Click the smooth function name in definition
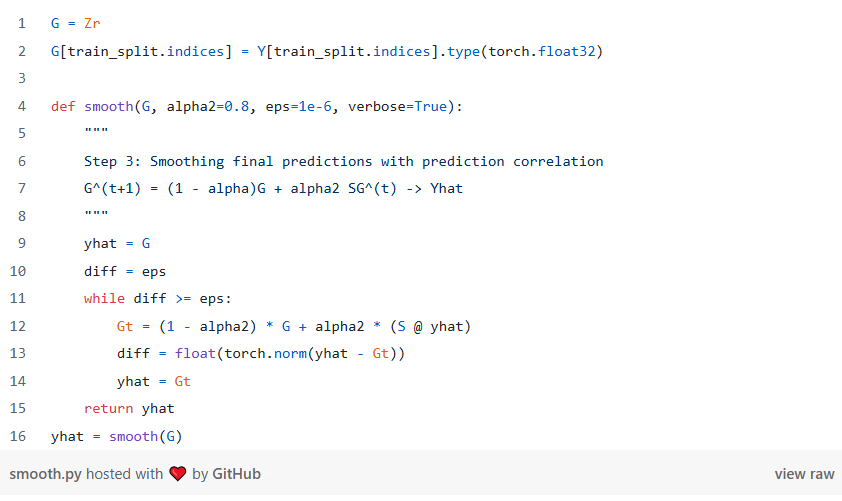The height and width of the screenshot is (501, 842). coord(108,106)
